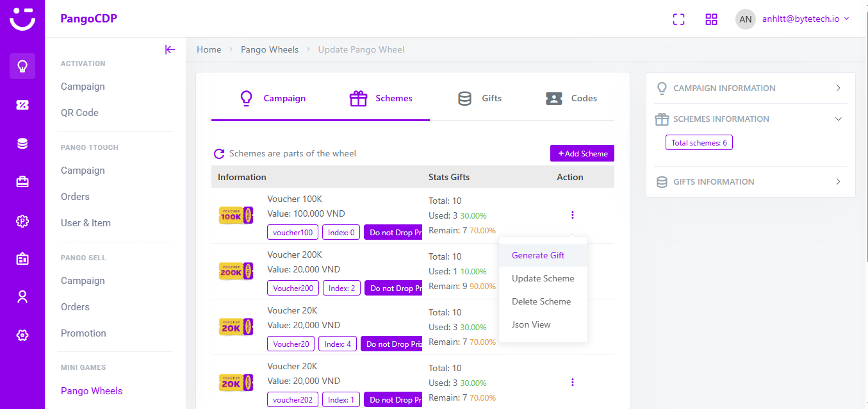Select Update Scheme from the action menu
The width and height of the screenshot is (868, 409).
pos(543,278)
